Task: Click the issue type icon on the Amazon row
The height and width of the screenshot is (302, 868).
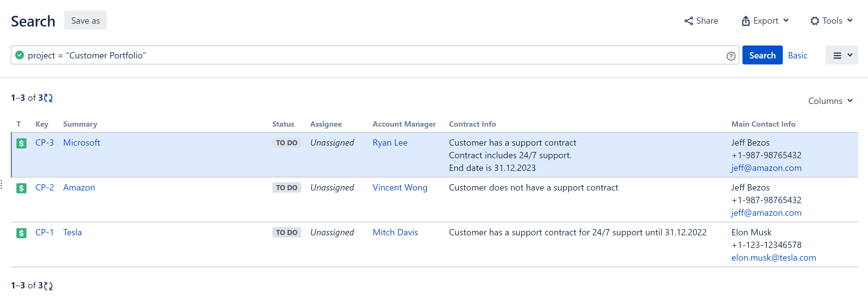Action: tap(21, 188)
